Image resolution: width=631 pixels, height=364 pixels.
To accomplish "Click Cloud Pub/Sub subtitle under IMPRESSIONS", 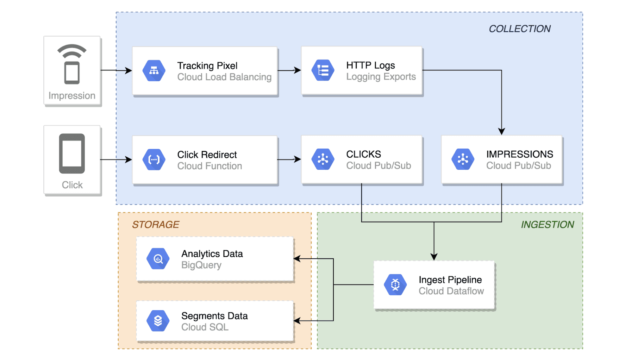I will coord(519,166).
